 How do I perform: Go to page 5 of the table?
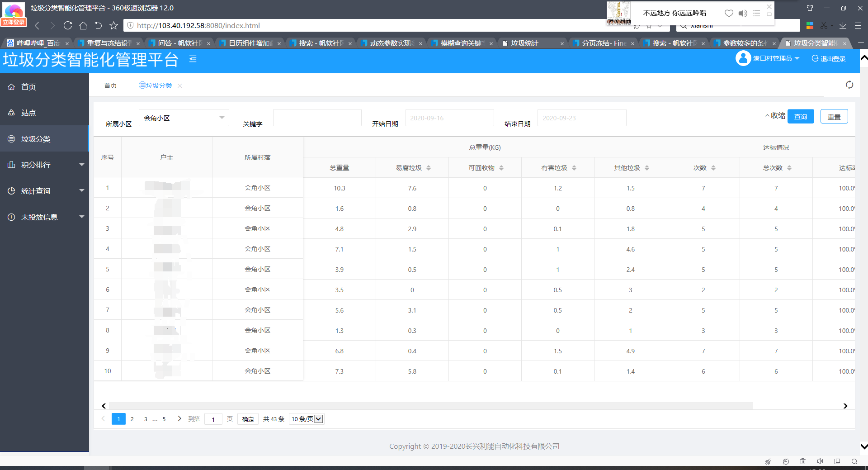(164, 419)
